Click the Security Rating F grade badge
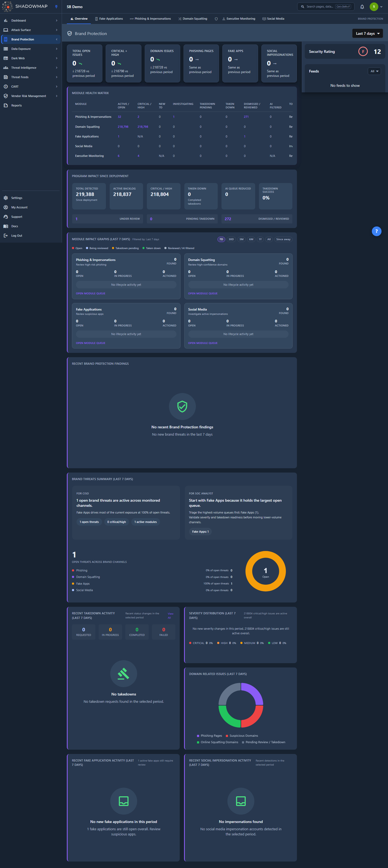The height and width of the screenshot is (868, 388). 363,51
